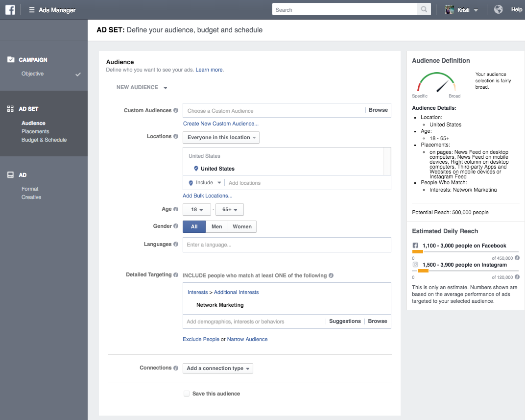
Task: Click Learn more link
Action: pos(209,70)
